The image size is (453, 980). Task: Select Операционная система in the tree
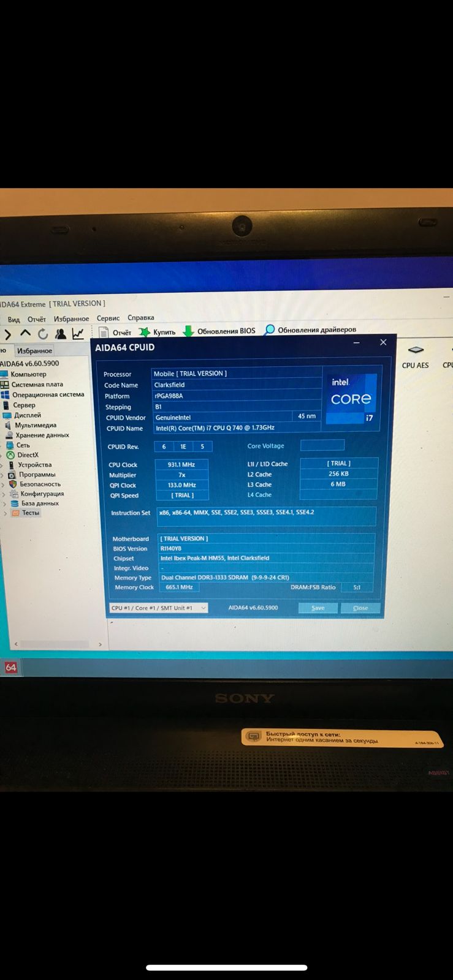click(48, 394)
